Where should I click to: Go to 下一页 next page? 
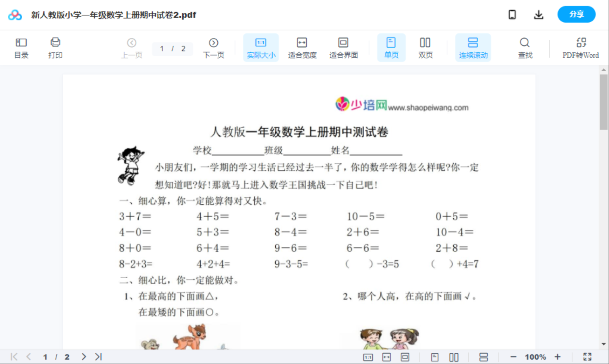214,47
